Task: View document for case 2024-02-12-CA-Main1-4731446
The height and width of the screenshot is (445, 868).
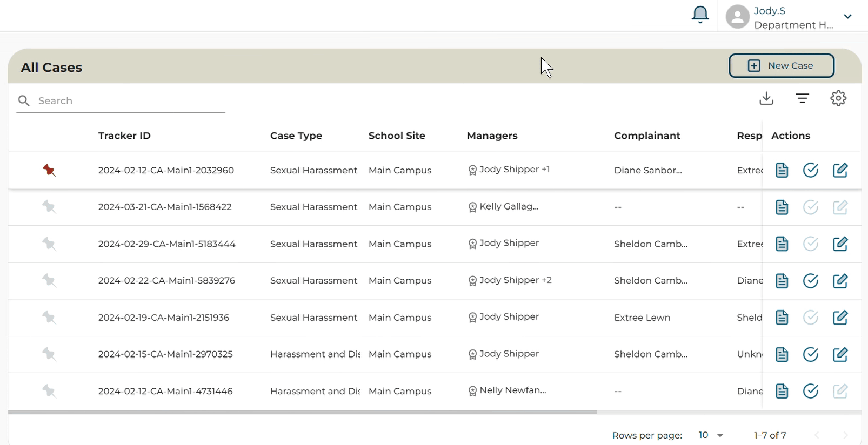Action: [782, 391]
